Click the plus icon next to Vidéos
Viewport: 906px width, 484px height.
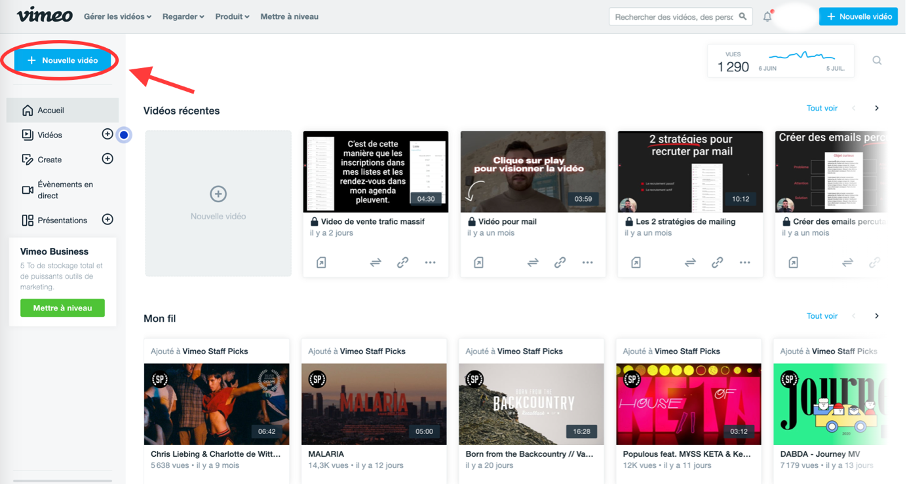(107, 134)
